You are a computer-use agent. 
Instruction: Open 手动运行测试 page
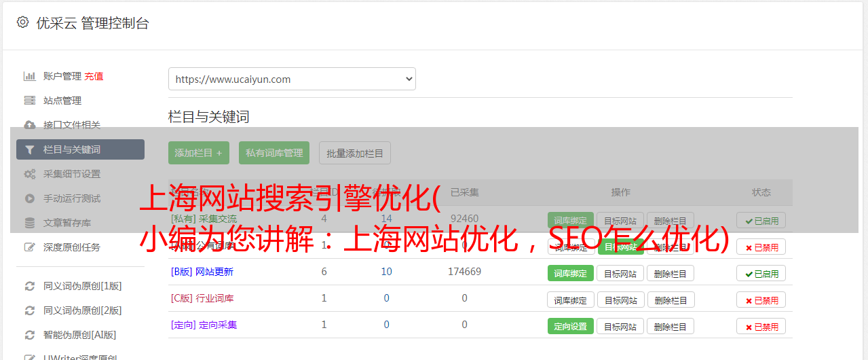[72, 198]
